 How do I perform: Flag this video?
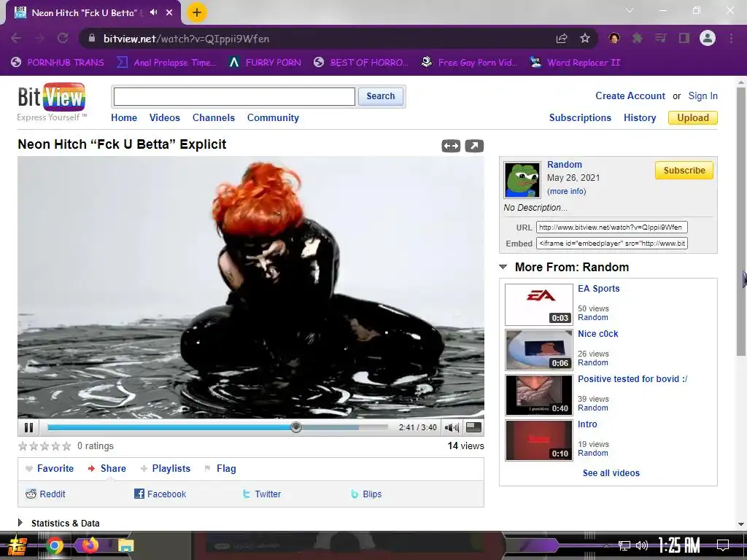pyautogui.click(x=220, y=469)
